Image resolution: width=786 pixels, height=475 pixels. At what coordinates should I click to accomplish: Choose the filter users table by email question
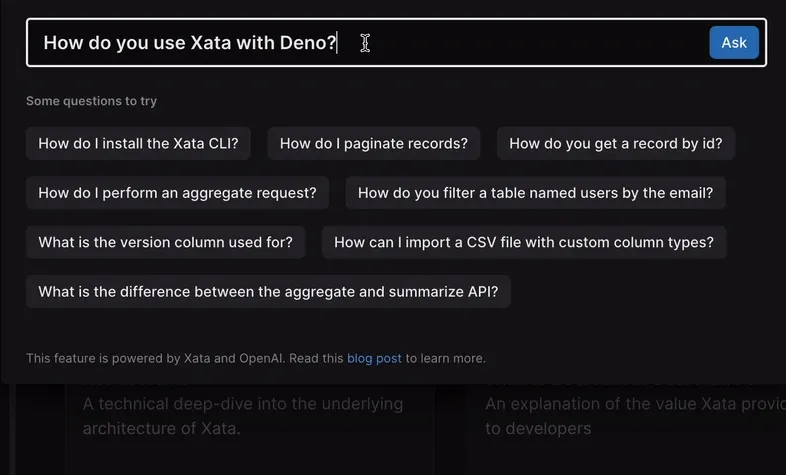pos(535,193)
